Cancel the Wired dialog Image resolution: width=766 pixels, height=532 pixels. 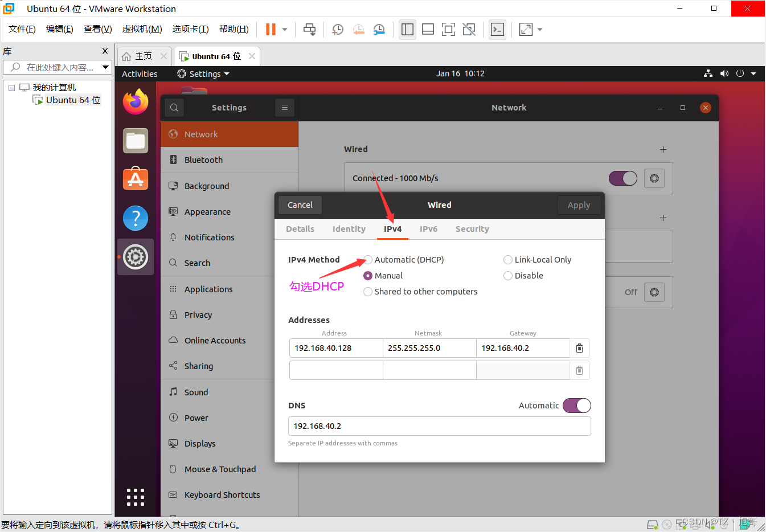(300, 205)
